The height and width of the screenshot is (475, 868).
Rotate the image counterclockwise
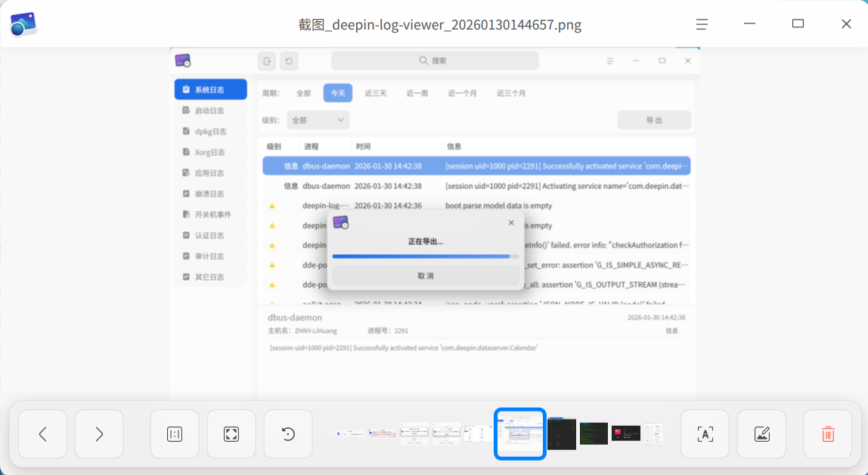[x=288, y=434]
